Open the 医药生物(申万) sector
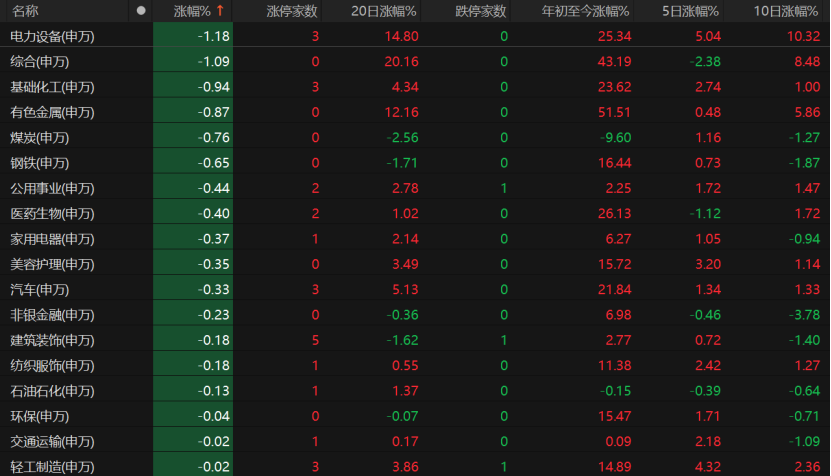 point(52,213)
